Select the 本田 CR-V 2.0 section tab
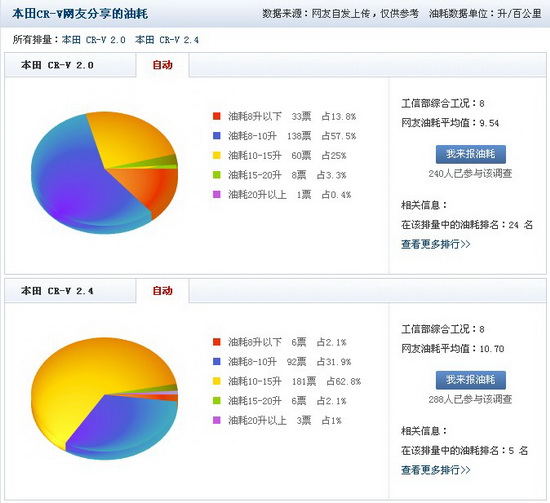 click(x=70, y=65)
